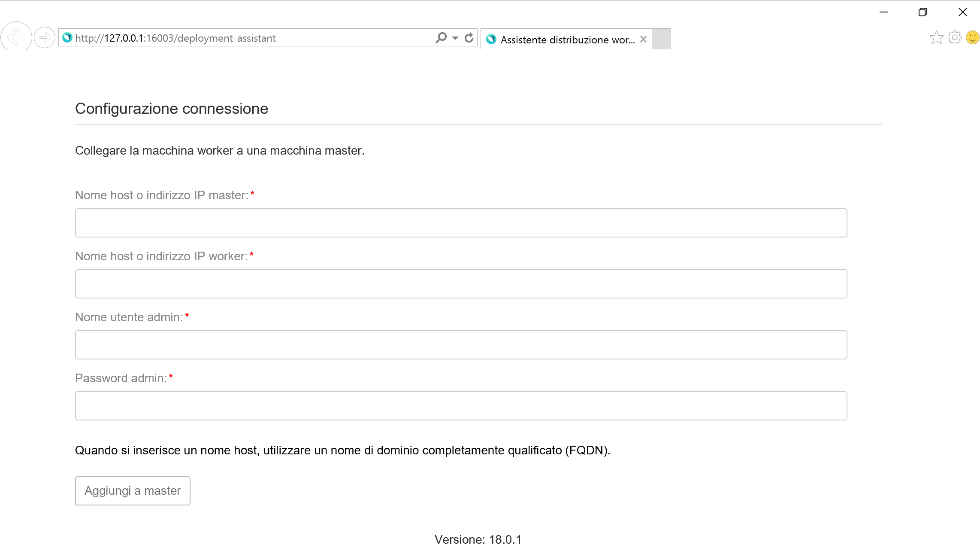This screenshot has width=980, height=557.
Task: Refresh the page with reload icon
Action: [469, 38]
